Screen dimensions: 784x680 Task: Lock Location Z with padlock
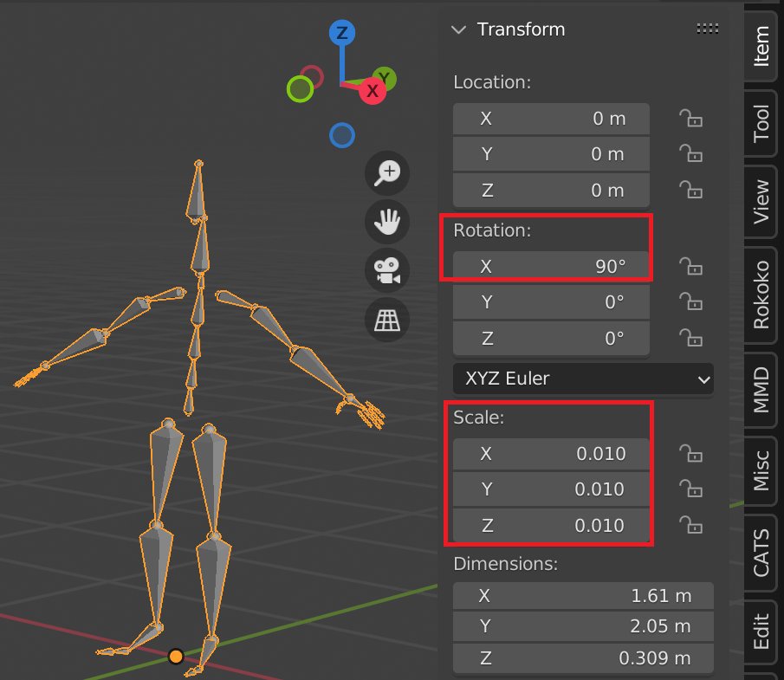click(691, 190)
